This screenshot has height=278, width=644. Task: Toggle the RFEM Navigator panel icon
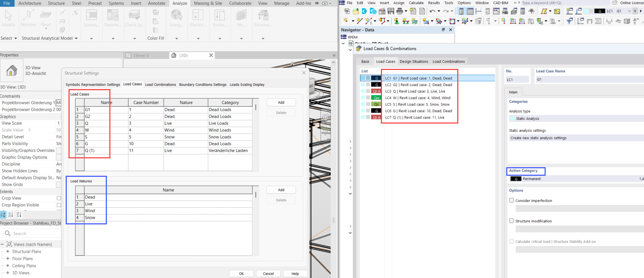tap(461, 11)
